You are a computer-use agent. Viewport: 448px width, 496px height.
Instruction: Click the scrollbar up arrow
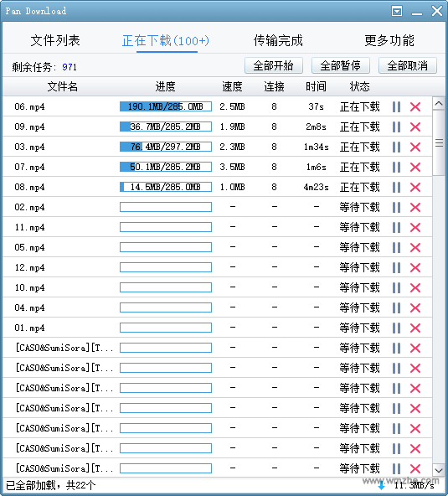tap(439, 103)
